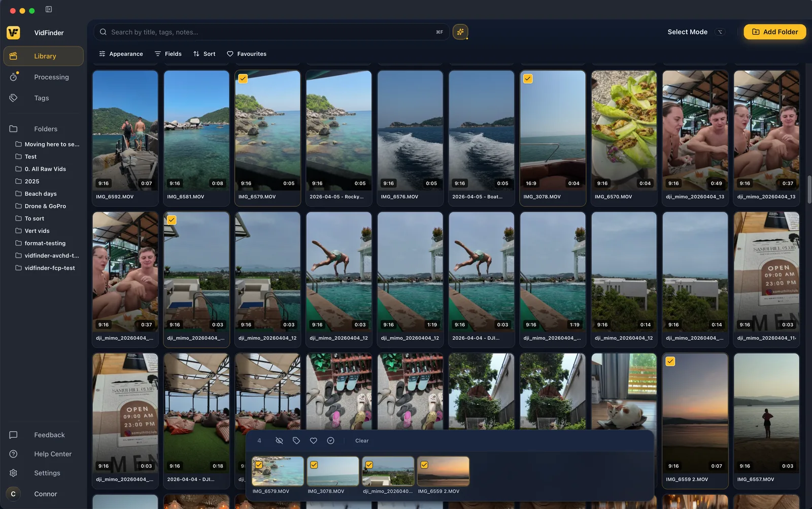Open the Appearance options dropdown
Image resolution: width=812 pixels, height=509 pixels.
(x=121, y=54)
